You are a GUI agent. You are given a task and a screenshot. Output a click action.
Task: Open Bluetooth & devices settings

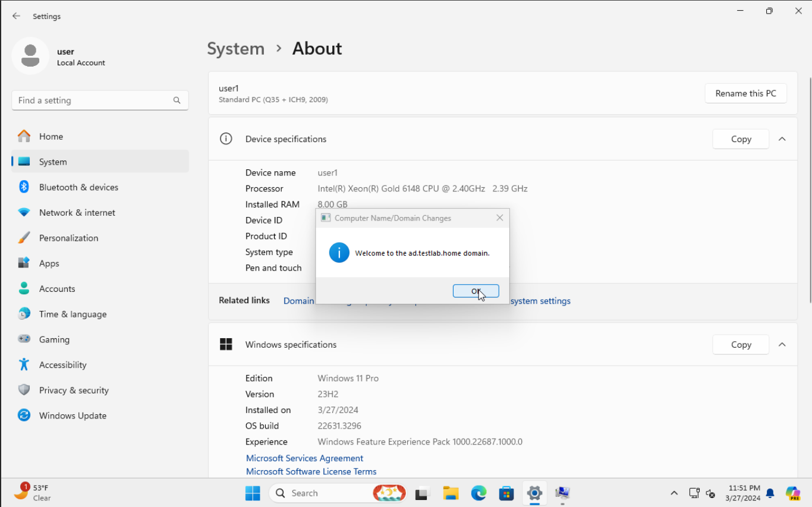100,187
